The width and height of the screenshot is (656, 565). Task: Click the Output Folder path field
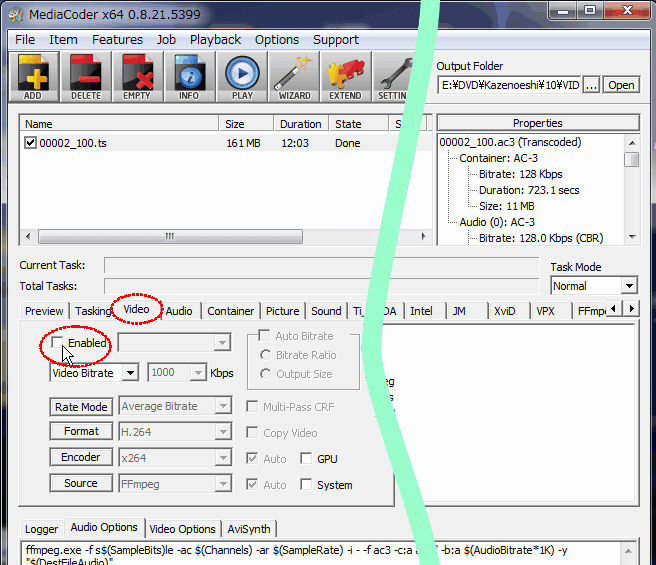coord(509,85)
